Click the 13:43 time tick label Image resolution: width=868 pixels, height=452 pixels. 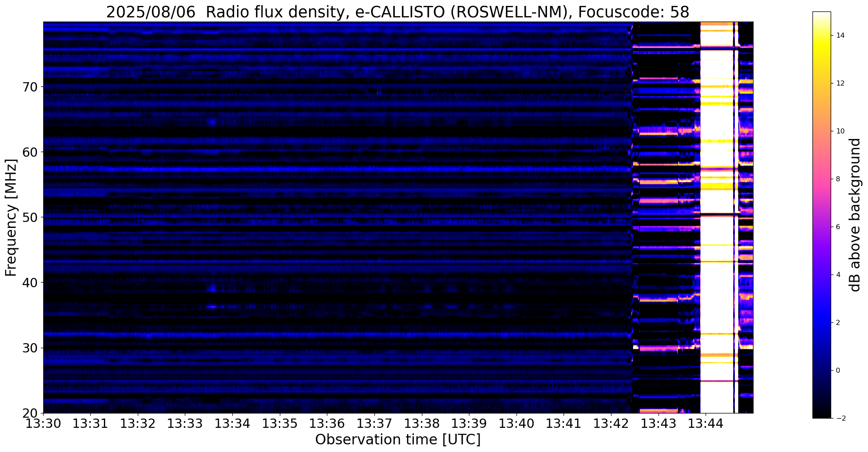659,423
